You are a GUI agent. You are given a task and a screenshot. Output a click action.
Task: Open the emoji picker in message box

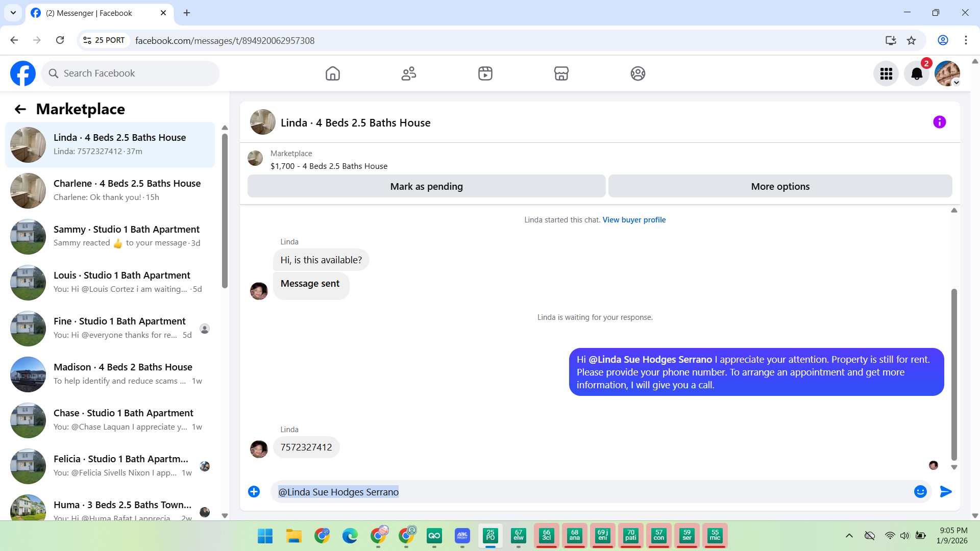pos(920,491)
